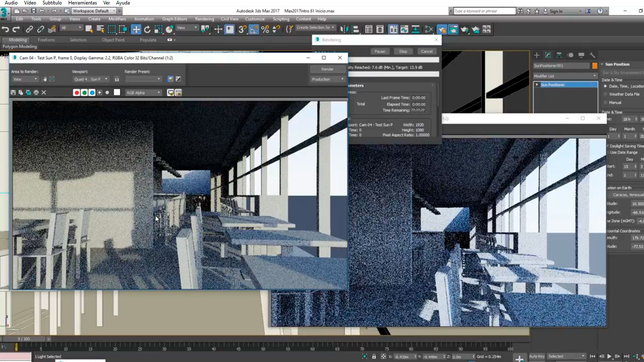
Task: Click the Mirror tool icon
Action: (x=344, y=29)
